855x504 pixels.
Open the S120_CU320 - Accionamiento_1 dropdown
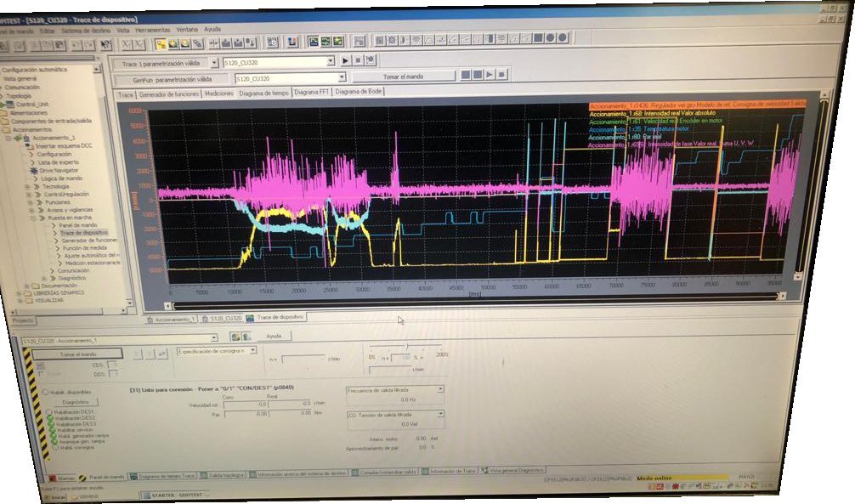[214, 338]
